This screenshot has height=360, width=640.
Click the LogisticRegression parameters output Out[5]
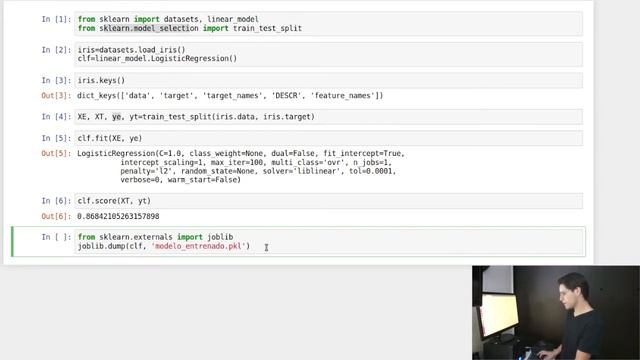(241, 167)
